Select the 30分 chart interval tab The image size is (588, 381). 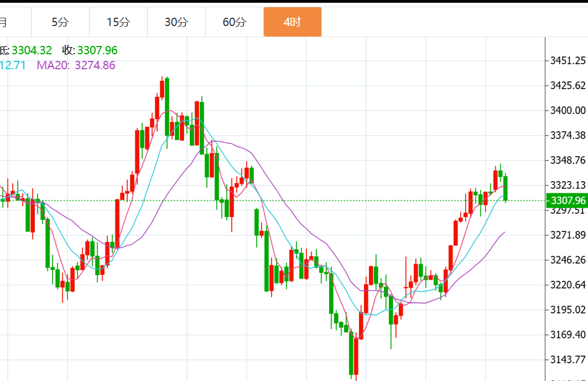pos(176,22)
